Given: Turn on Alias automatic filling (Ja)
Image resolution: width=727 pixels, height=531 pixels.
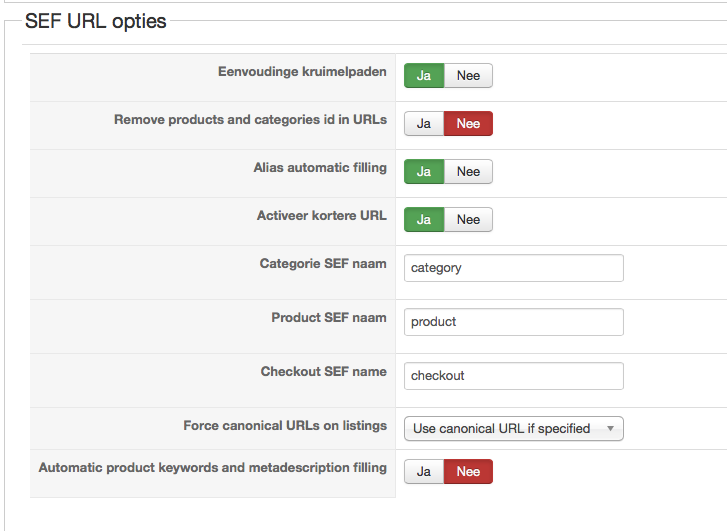Looking at the screenshot, I should pos(424,172).
